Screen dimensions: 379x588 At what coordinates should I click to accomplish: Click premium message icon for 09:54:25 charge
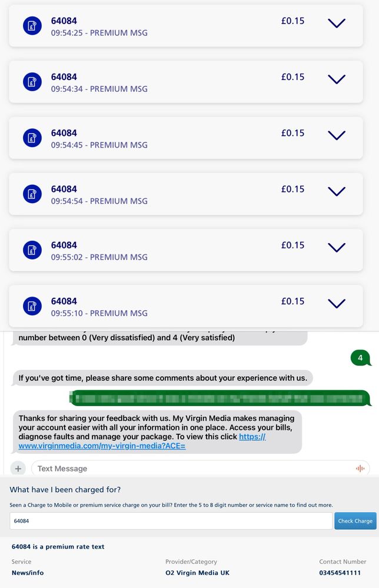point(32,26)
